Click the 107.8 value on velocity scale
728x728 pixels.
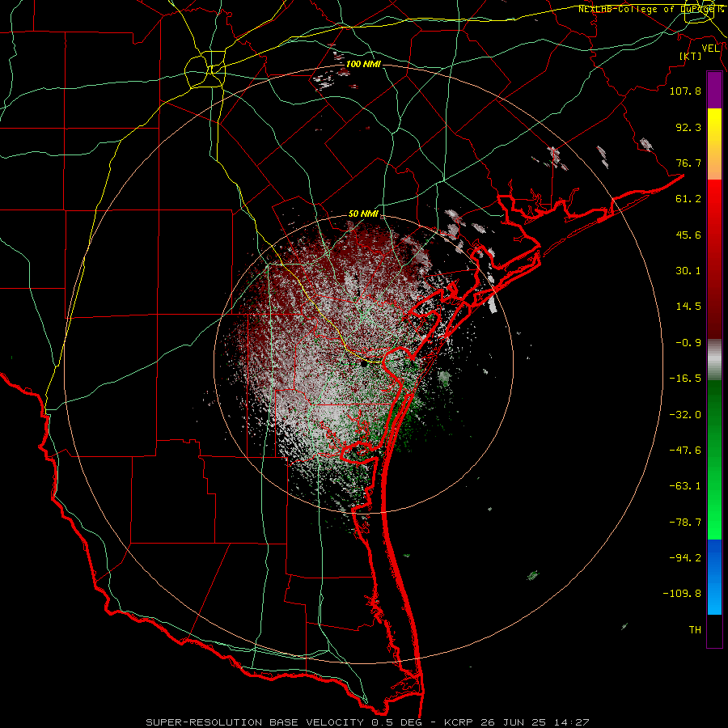685,91
